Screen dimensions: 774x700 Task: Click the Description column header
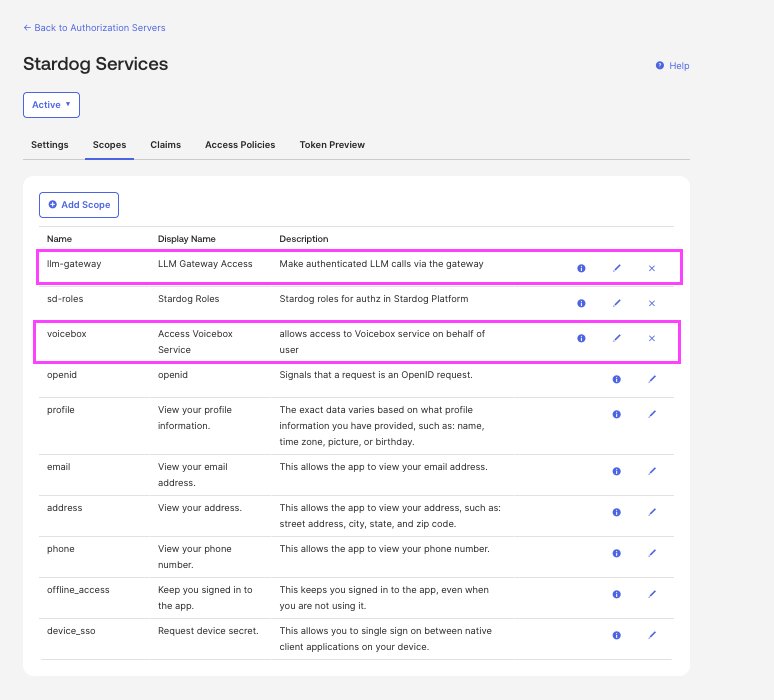(x=304, y=239)
